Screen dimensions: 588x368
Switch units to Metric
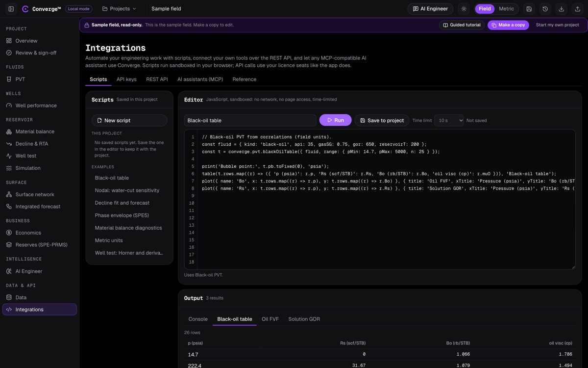[506, 9]
